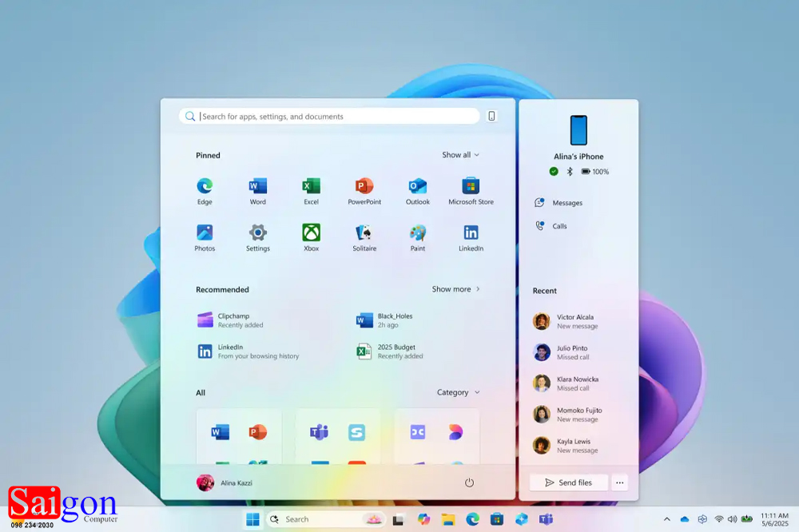Open the pinned Excel app
The image size is (799, 532).
(311, 187)
